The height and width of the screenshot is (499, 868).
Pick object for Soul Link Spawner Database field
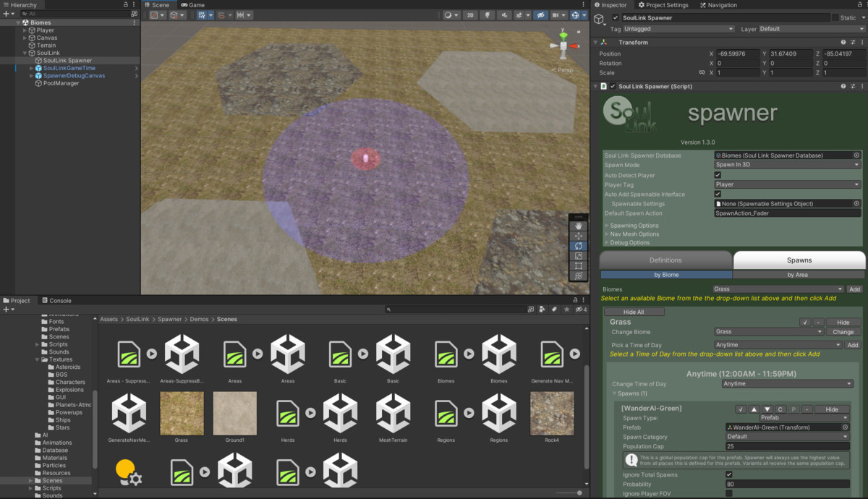pos(856,155)
